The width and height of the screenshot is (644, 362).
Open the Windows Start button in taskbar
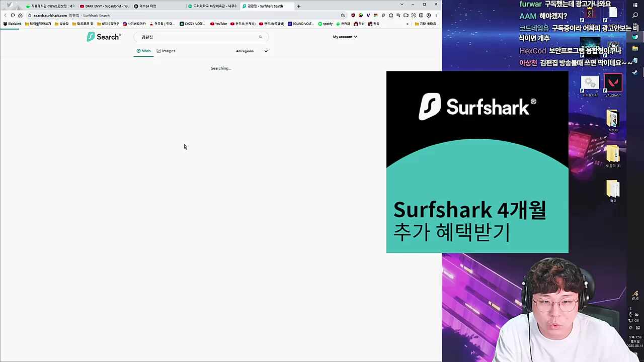635,5
